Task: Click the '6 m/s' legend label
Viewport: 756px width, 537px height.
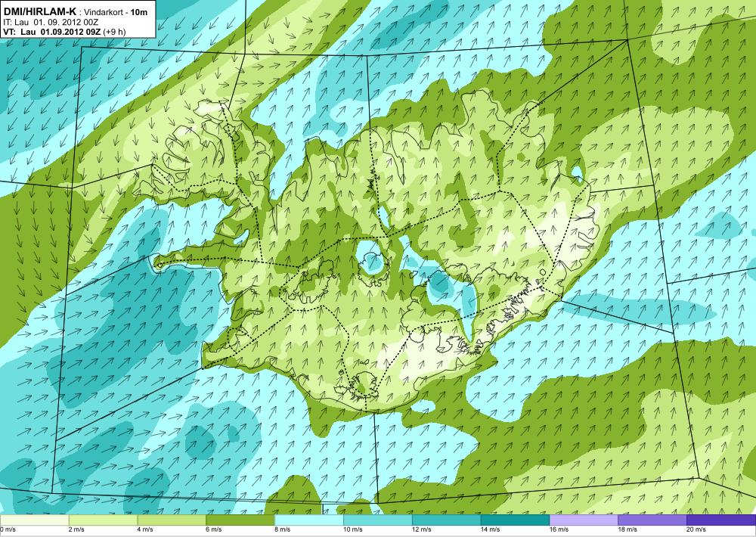Action: (x=215, y=529)
